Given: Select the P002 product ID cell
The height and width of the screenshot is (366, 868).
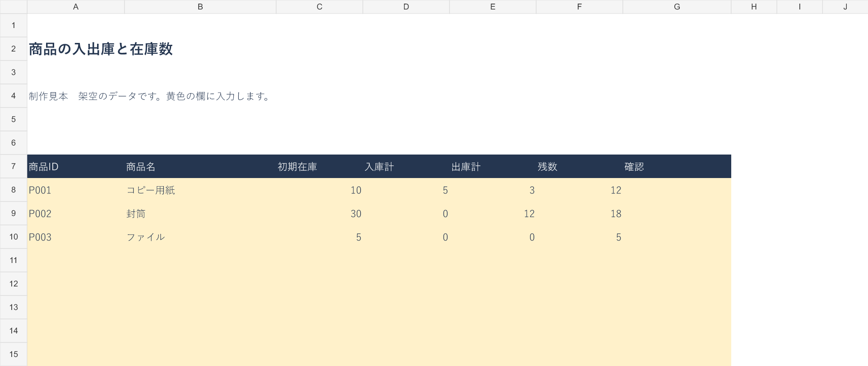Looking at the screenshot, I should click(76, 214).
